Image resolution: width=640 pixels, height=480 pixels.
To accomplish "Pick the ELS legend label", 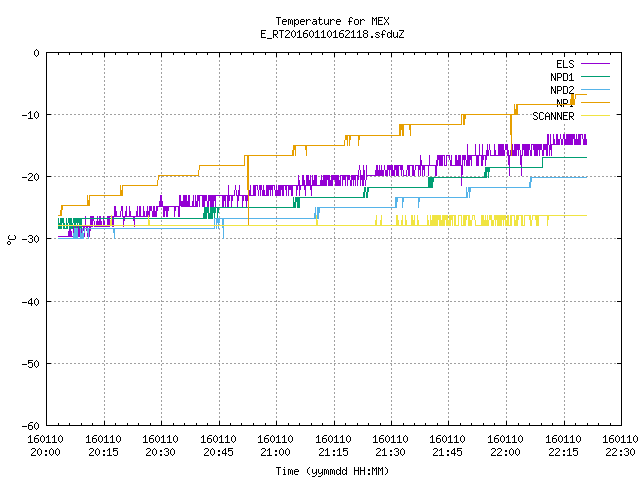I will click(565, 64).
